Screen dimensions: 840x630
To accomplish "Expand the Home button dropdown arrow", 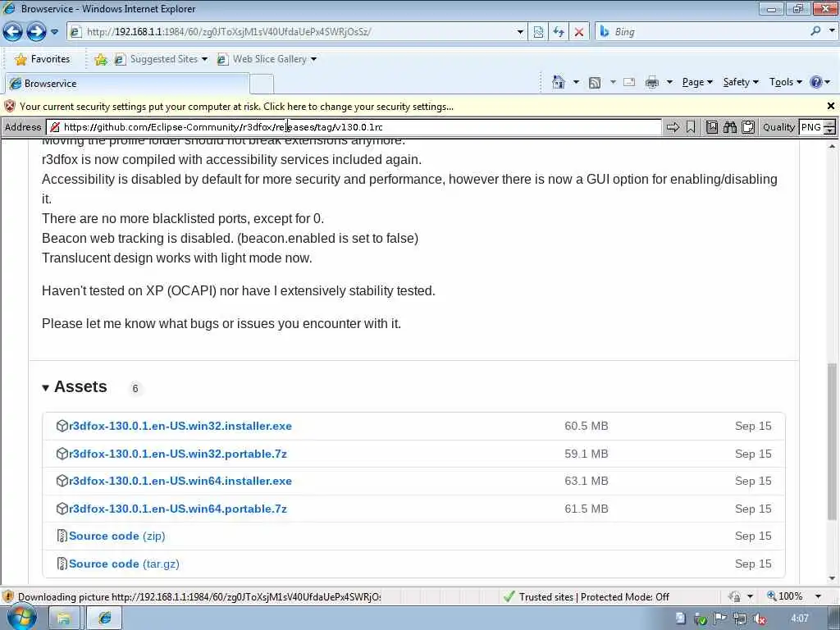I will click(576, 82).
